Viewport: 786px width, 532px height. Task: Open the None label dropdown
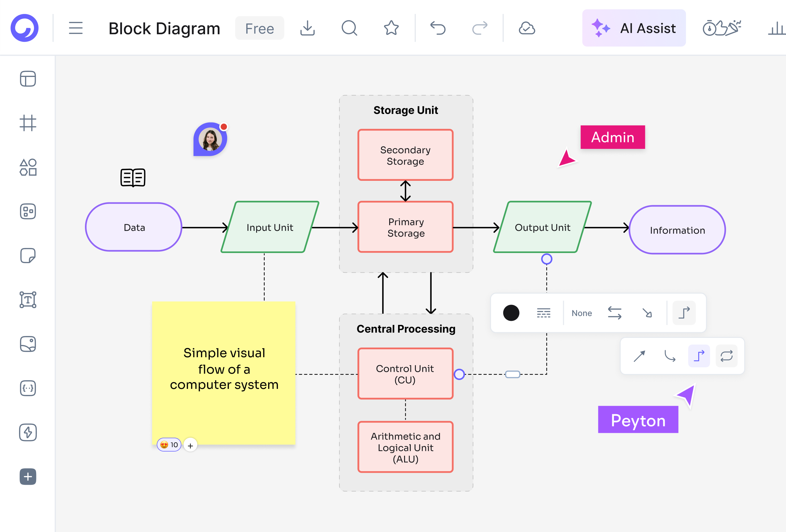(582, 313)
